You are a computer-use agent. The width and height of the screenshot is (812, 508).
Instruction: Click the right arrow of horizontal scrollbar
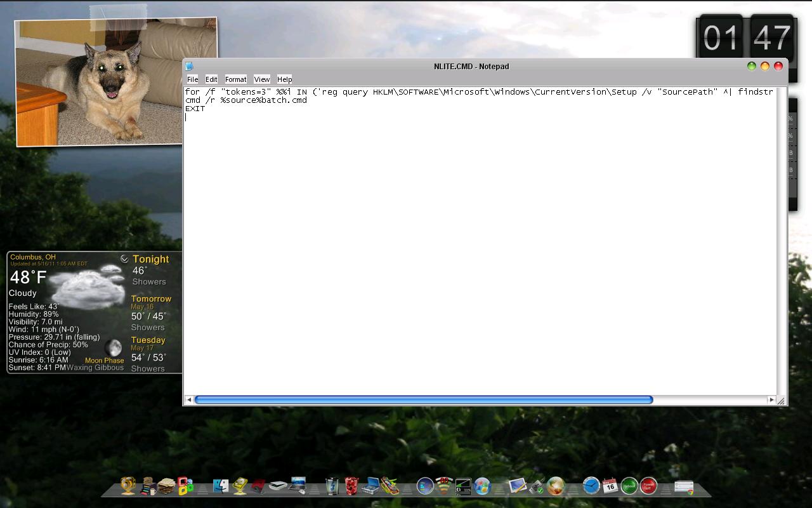(x=771, y=400)
